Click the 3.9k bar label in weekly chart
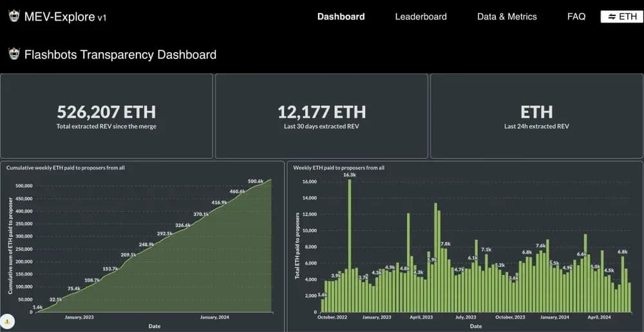The width and height of the screenshot is (644, 332). pos(336,275)
